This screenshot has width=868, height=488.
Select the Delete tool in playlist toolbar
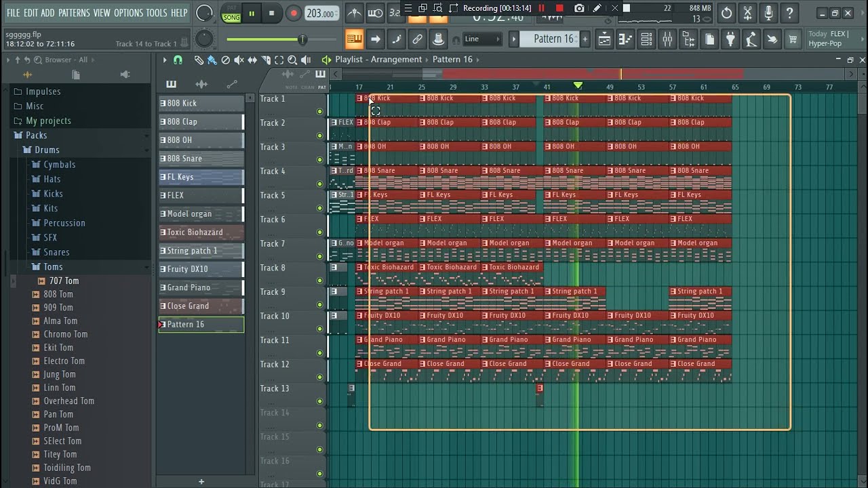226,60
